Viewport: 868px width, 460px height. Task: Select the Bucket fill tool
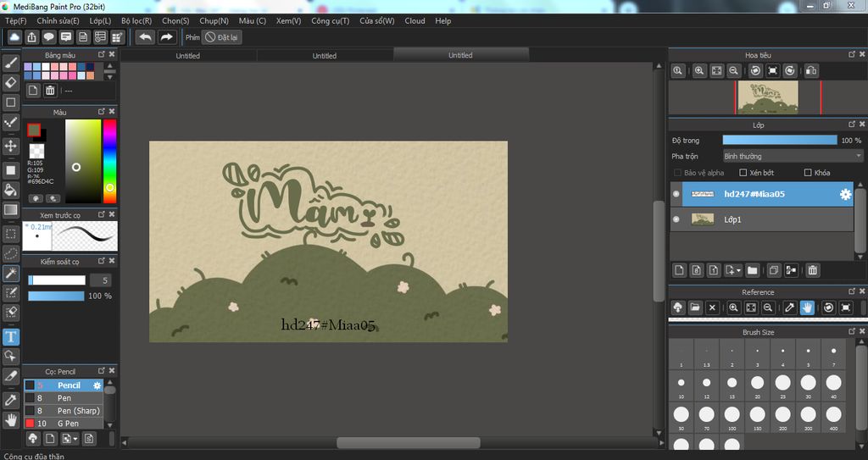tap(10, 190)
